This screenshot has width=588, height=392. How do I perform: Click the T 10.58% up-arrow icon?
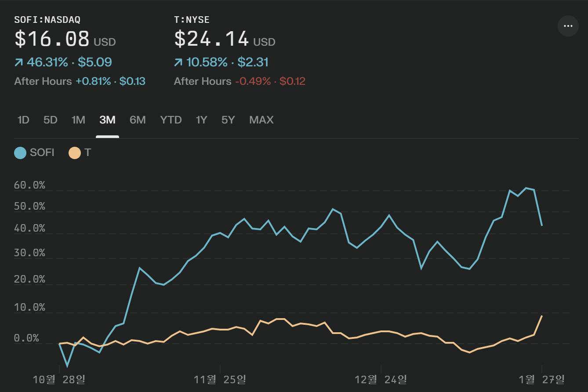point(178,63)
